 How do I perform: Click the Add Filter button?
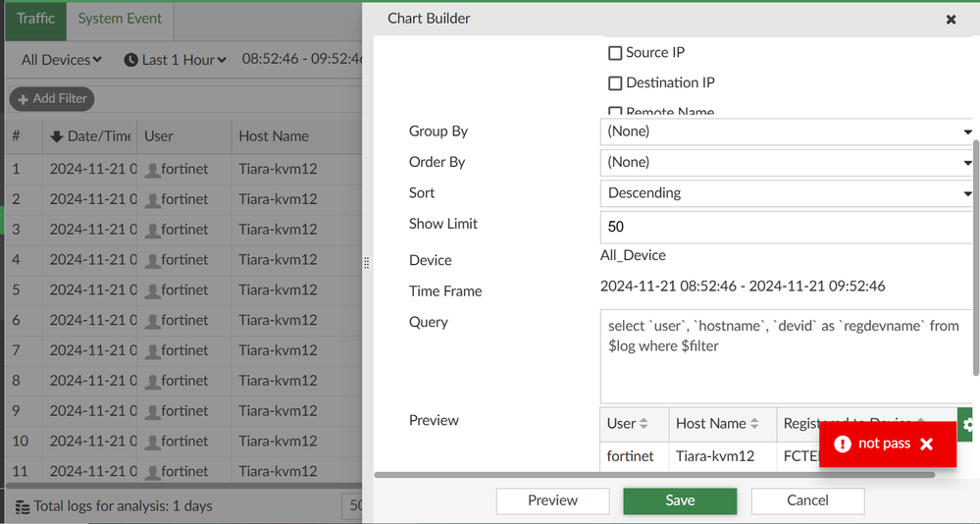51,98
